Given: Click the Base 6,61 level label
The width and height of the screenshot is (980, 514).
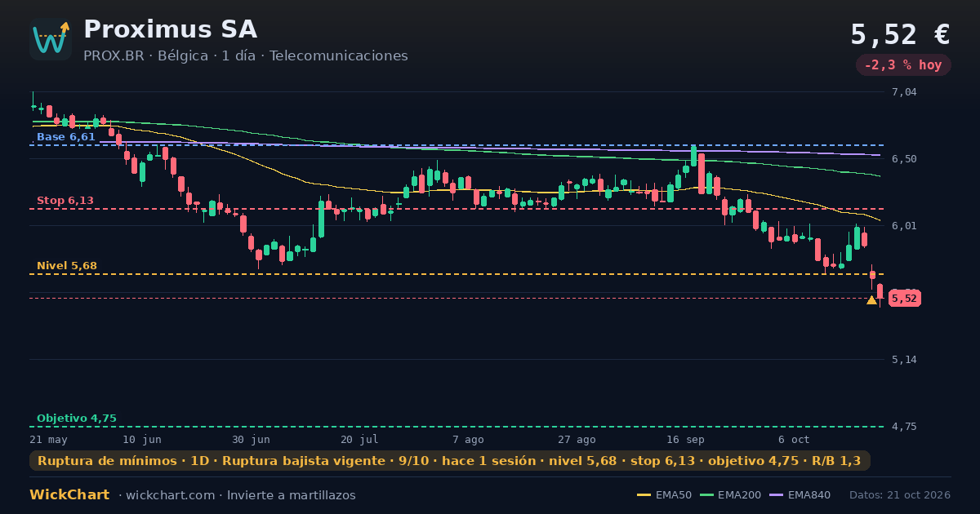Looking at the screenshot, I should click(66, 137).
